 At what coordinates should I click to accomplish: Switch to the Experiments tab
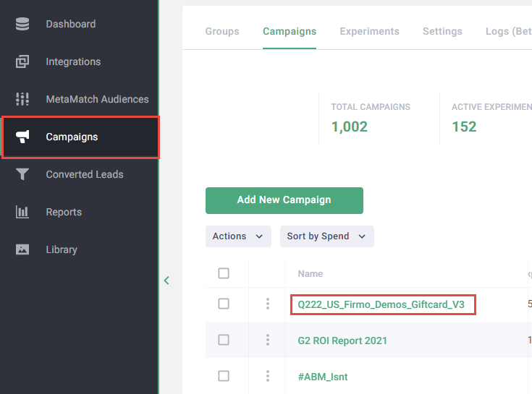pos(369,31)
